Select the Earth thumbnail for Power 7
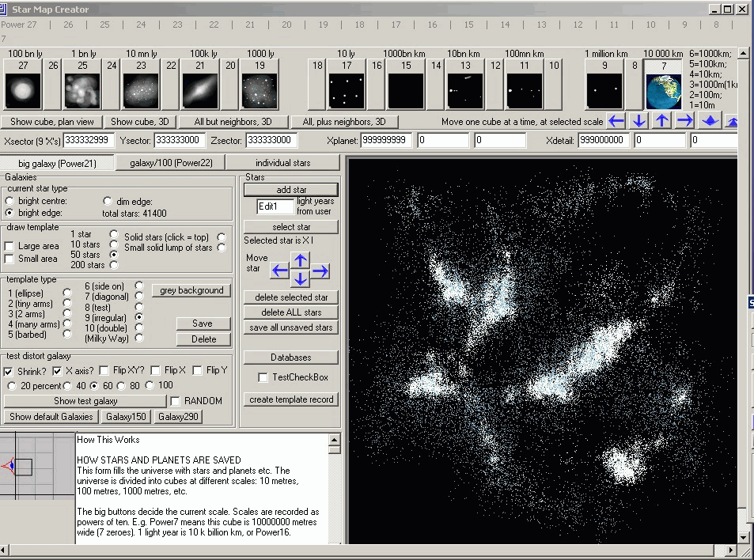 point(664,92)
